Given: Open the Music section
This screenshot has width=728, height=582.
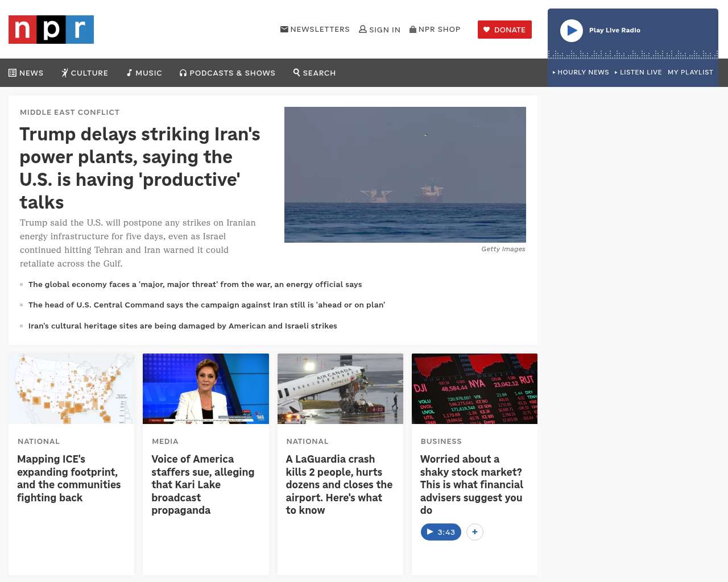Looking at the screenshot, I should point(144,73).
